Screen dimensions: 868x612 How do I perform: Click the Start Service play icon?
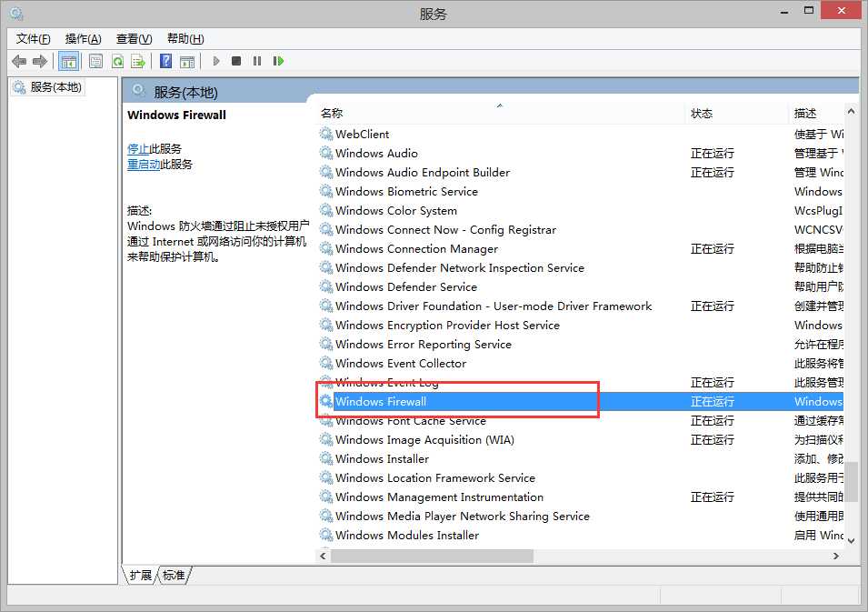pos(216,61)
